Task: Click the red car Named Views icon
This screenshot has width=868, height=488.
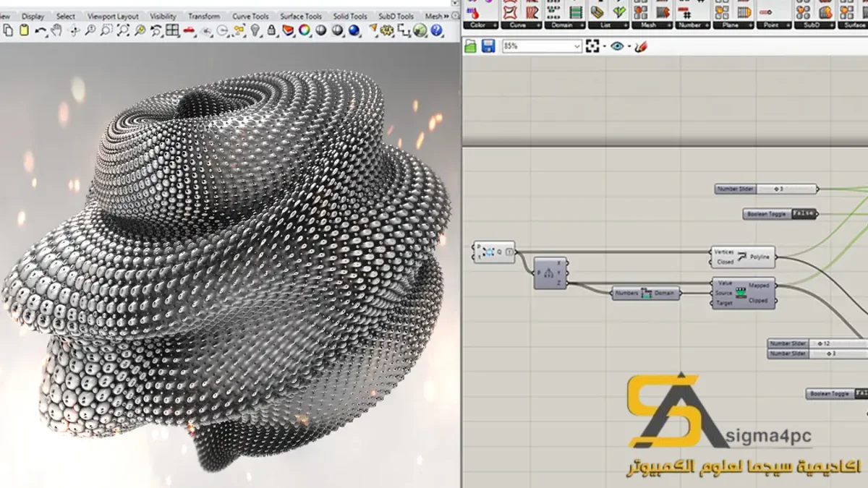Action: [190, 30]
